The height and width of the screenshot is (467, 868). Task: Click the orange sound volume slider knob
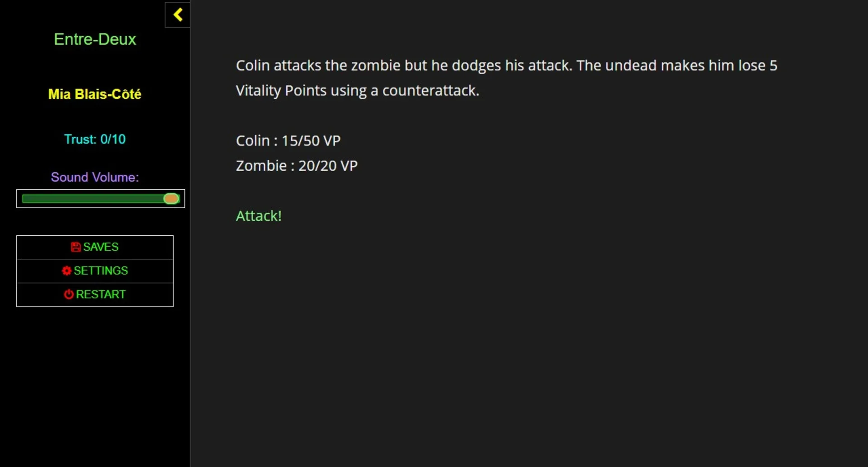171,199
